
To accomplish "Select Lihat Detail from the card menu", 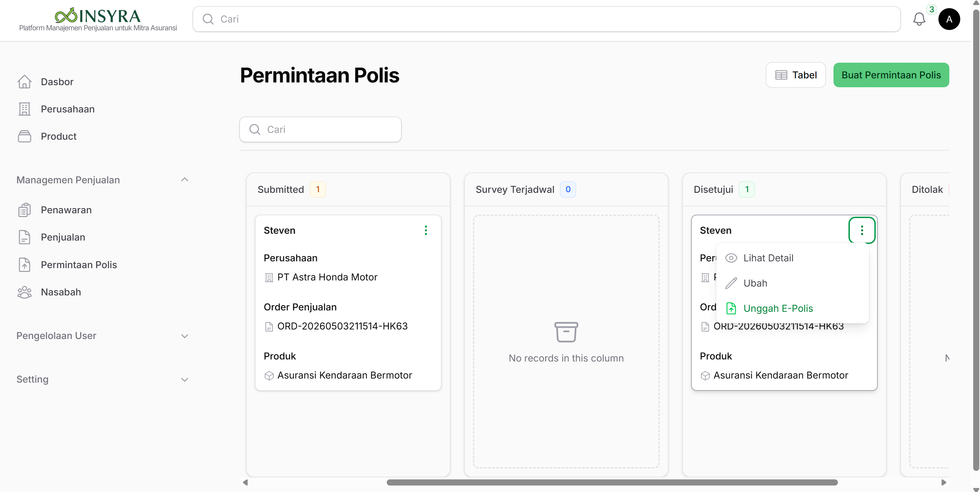I will coord(792,258).
